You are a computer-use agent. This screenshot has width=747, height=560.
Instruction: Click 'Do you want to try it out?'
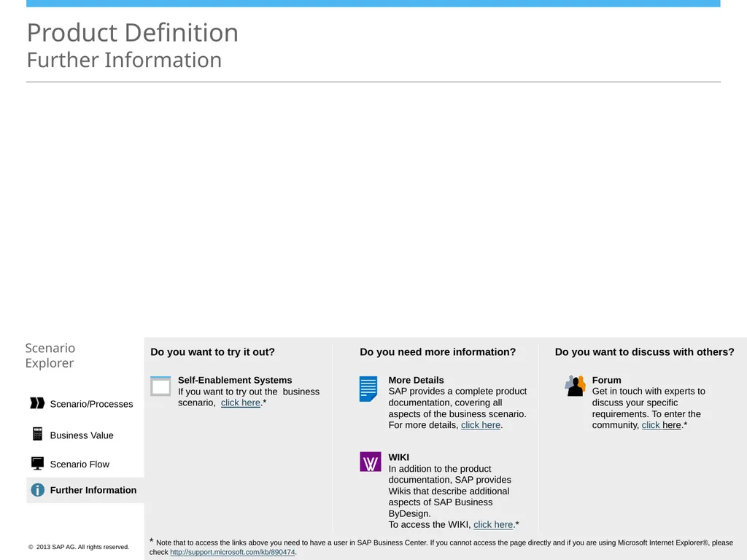coord(212,352)
